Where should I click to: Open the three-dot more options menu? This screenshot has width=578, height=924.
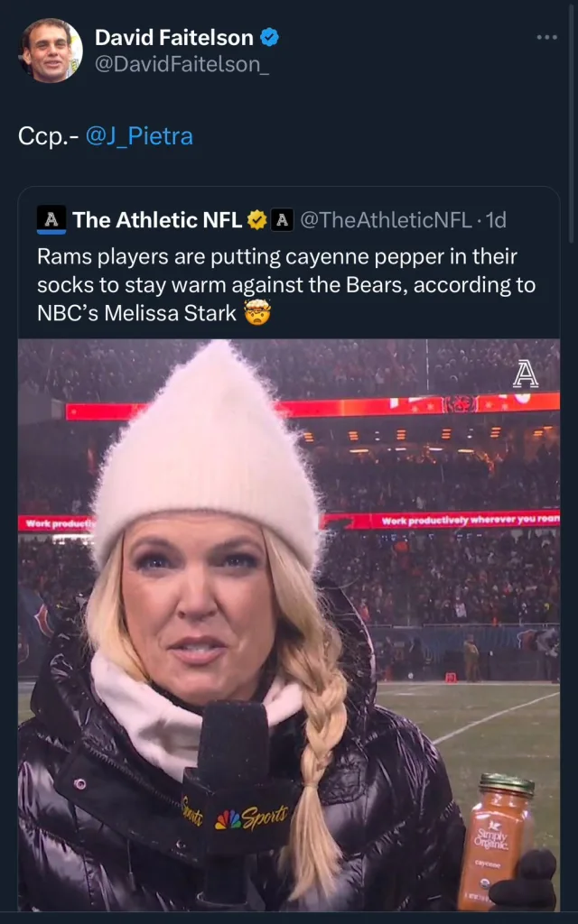(x=546, y=37)
